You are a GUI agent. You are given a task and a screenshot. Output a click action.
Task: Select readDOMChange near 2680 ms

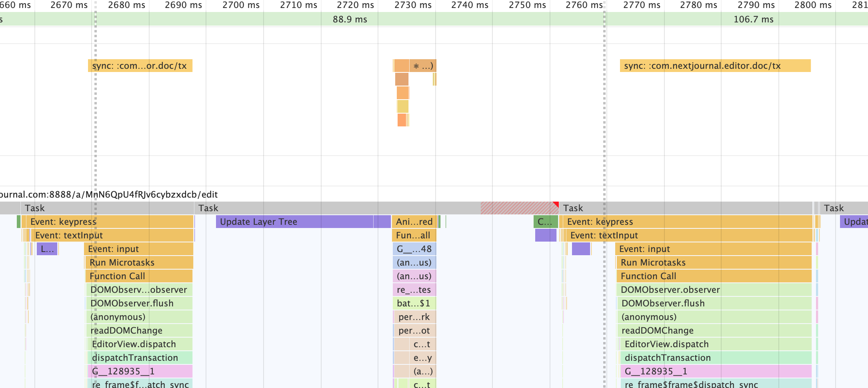(139, 330)
